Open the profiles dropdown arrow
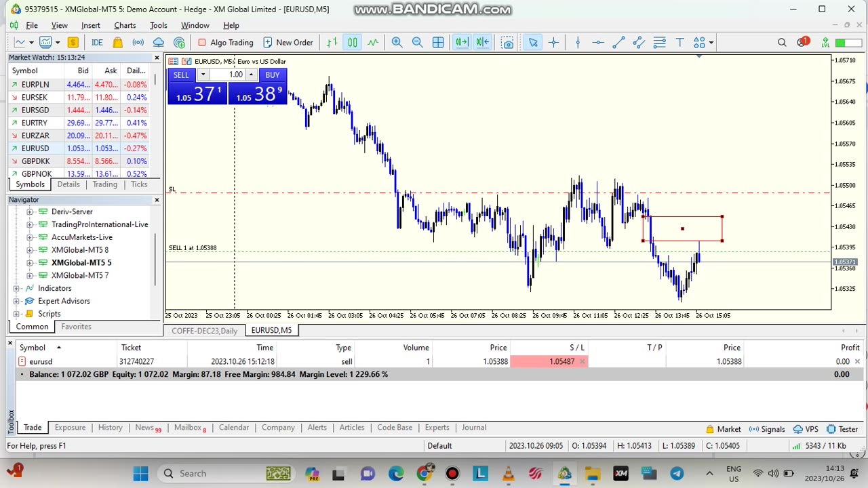The image size is (868, 488). [58, 42]
